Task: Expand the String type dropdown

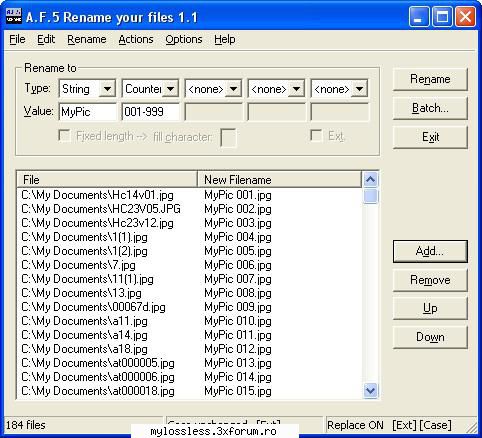Action: click(x=107, y=89)
